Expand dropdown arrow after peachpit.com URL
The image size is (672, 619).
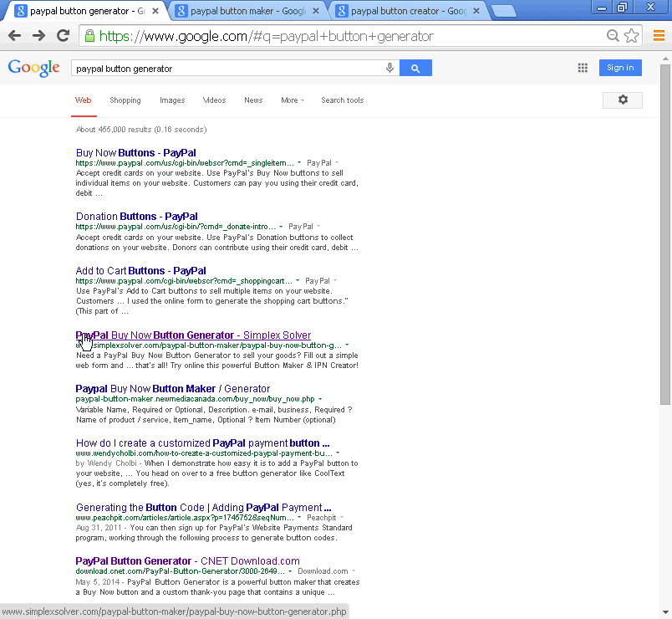[x=299, y=518]
